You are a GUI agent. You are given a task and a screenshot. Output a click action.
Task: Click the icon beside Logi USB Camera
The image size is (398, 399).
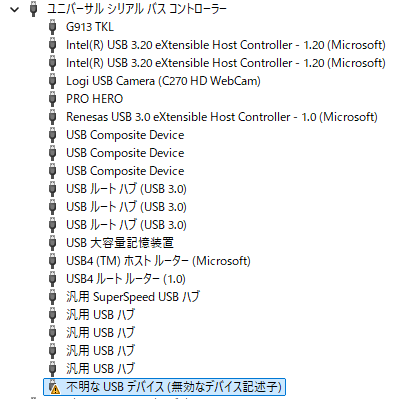pyautogui.click(x=52, y=81)
